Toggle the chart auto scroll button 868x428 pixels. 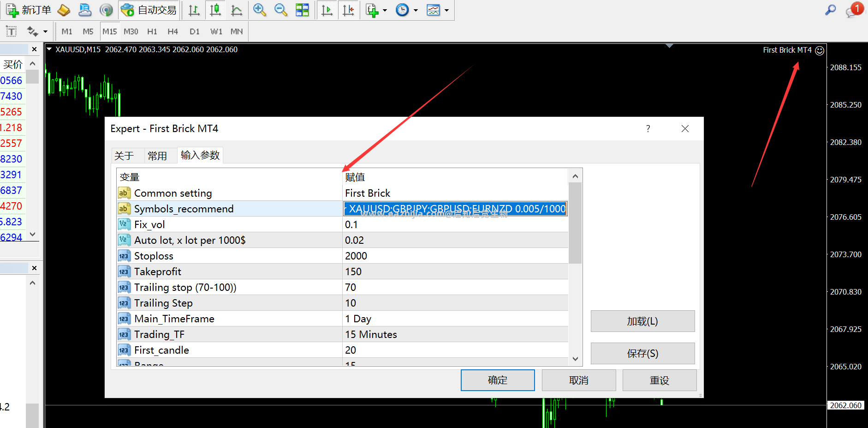coord(327,10)
